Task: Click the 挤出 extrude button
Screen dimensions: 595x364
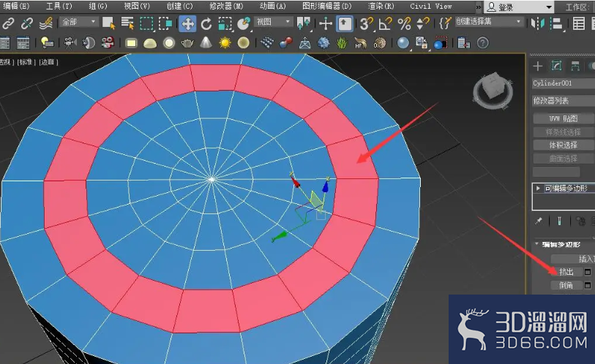Action: point(566,272)
